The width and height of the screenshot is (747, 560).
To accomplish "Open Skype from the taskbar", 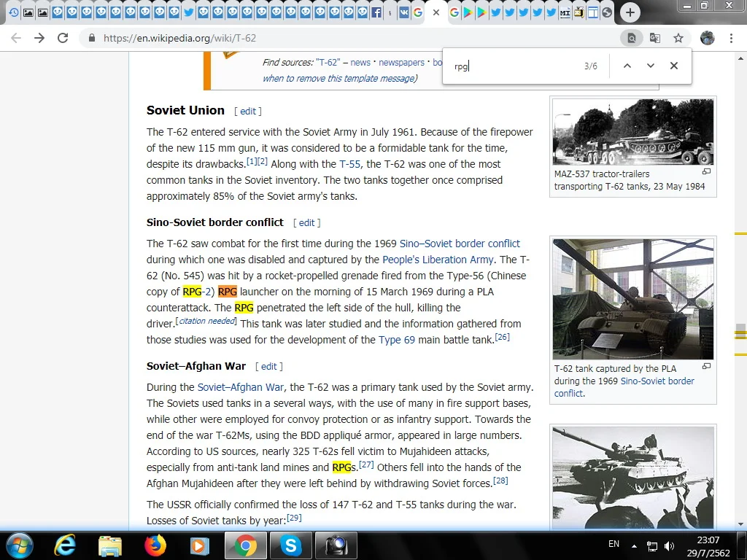I will [x=290, y=545].
